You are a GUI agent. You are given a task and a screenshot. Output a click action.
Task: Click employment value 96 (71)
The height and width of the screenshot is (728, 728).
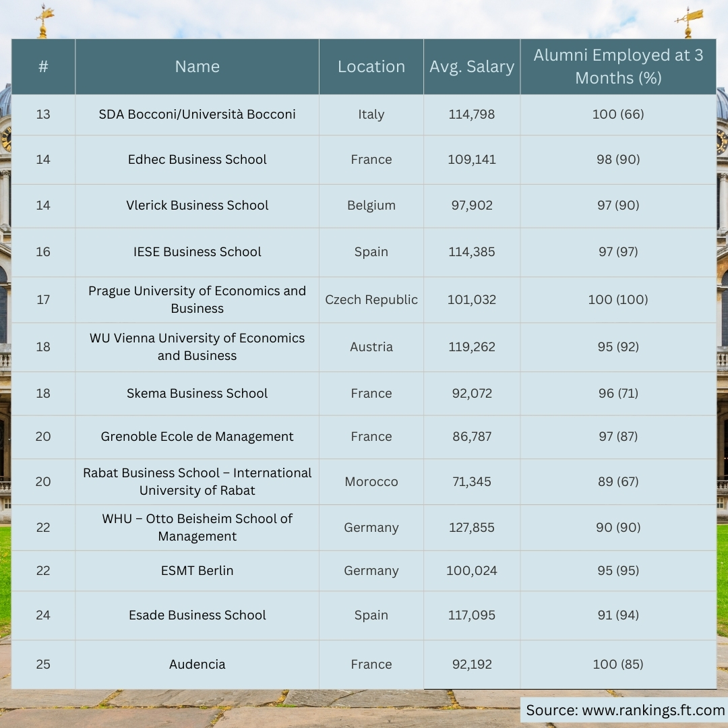[618, 394]
